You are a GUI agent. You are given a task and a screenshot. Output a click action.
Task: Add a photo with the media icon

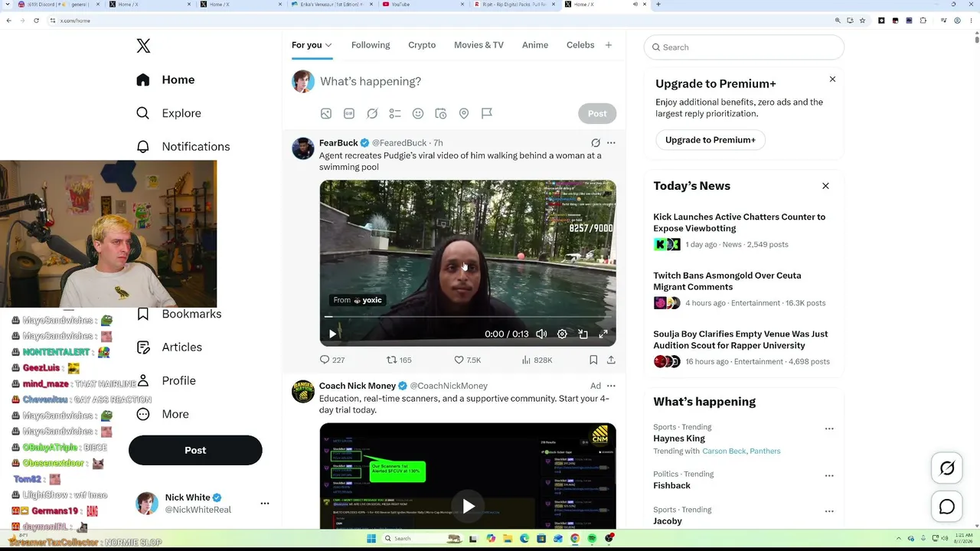point(326,113)
